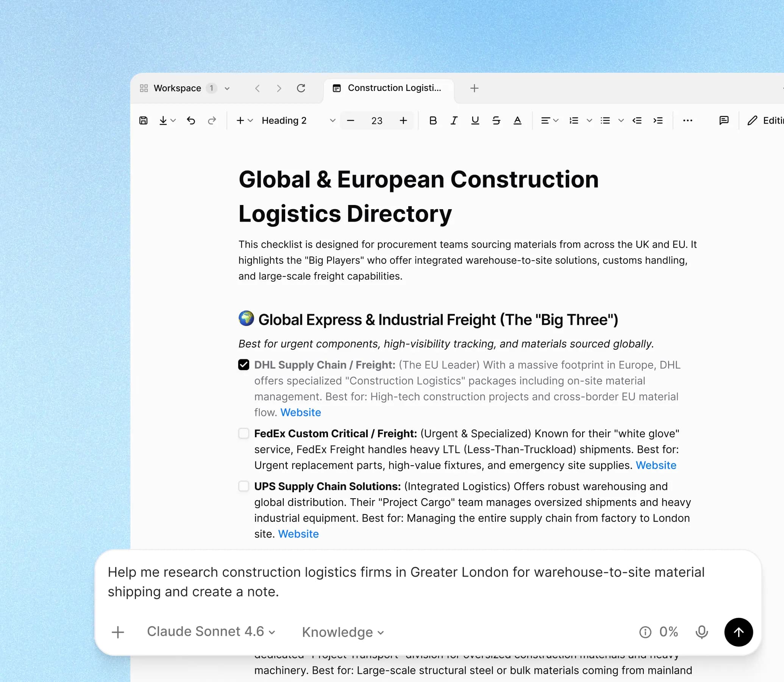Apply strikethrough formatting
This screenshot has height=682, width=784.
coord(496,120)
